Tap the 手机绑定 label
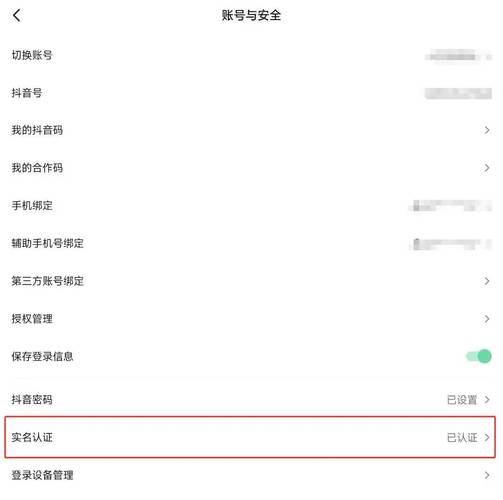Viewport: 503px width, 500px height. coord(32,205)
